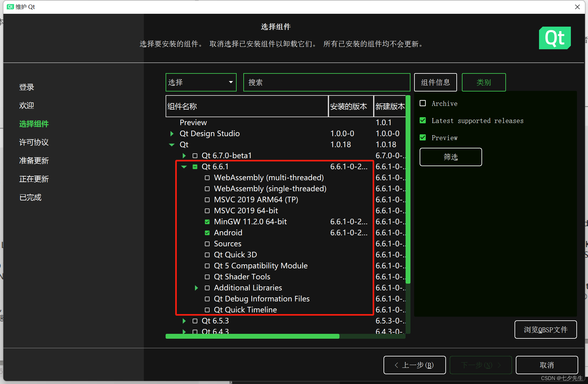Select 已完成 step in sidebar
The width and height of the screenshot is (588, 384).
coord(30,197)
